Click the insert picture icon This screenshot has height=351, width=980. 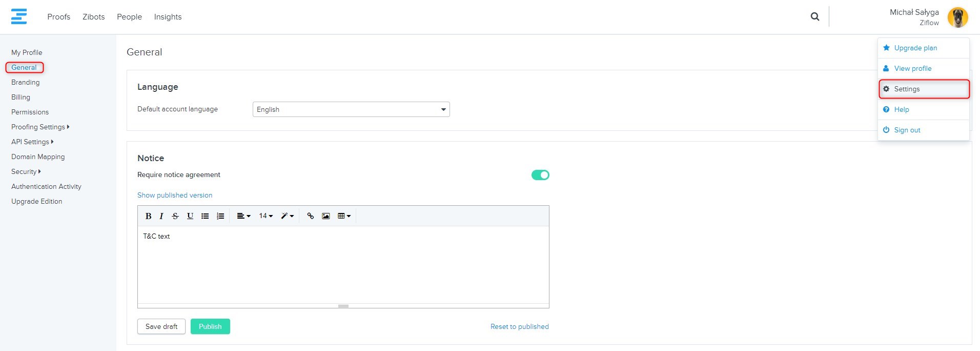pos(325,216)
